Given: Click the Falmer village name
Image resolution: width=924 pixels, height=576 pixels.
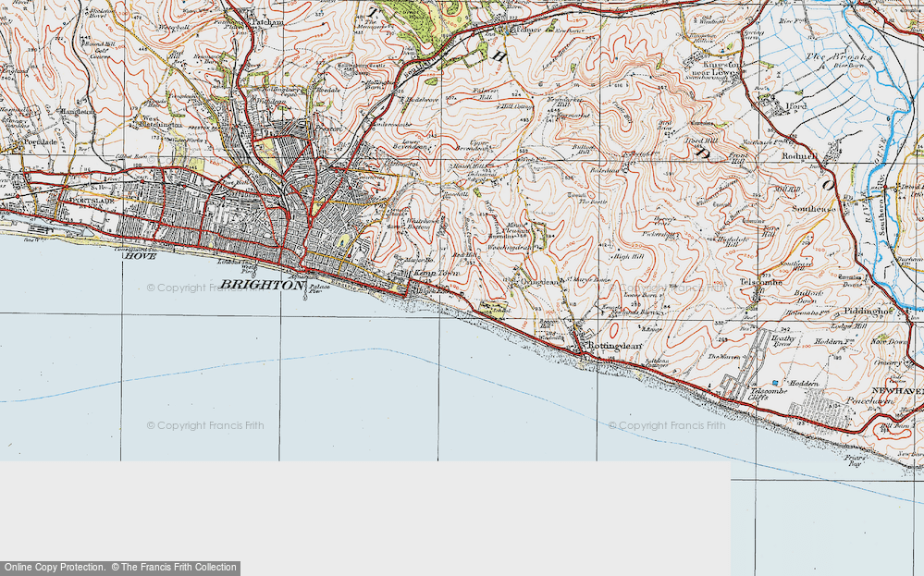Looking at the screenshot, I should pos(526,29).
